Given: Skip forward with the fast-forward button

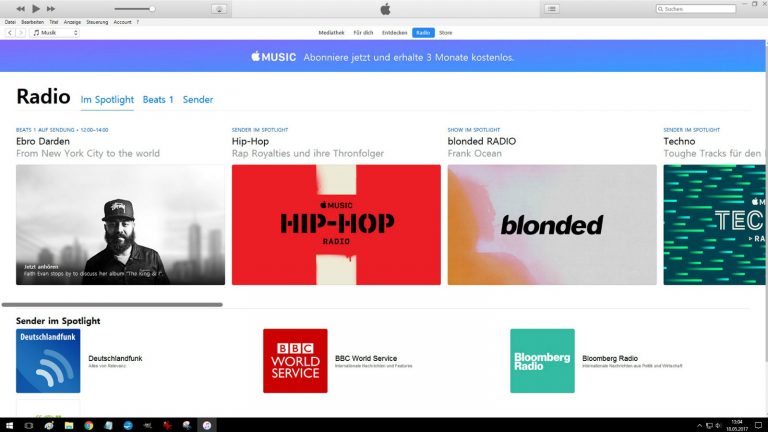Looking at the screenshot, I should (x=51, y=9).
